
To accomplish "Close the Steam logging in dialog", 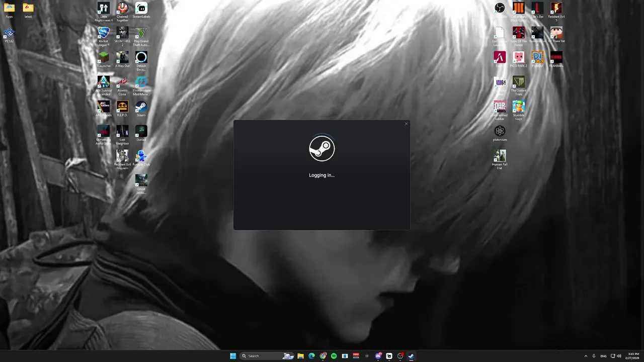I will (406, 124).
